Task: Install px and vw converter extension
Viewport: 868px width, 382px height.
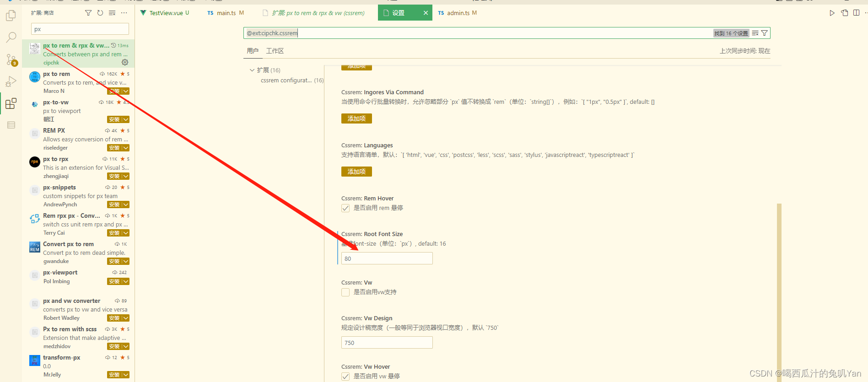Action: click(x=114, y=318)
